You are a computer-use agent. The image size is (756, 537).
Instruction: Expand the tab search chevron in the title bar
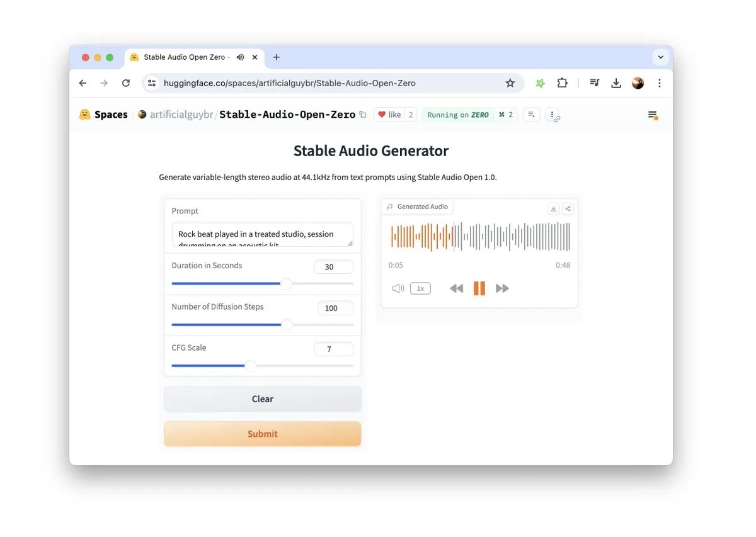(660, 57)
